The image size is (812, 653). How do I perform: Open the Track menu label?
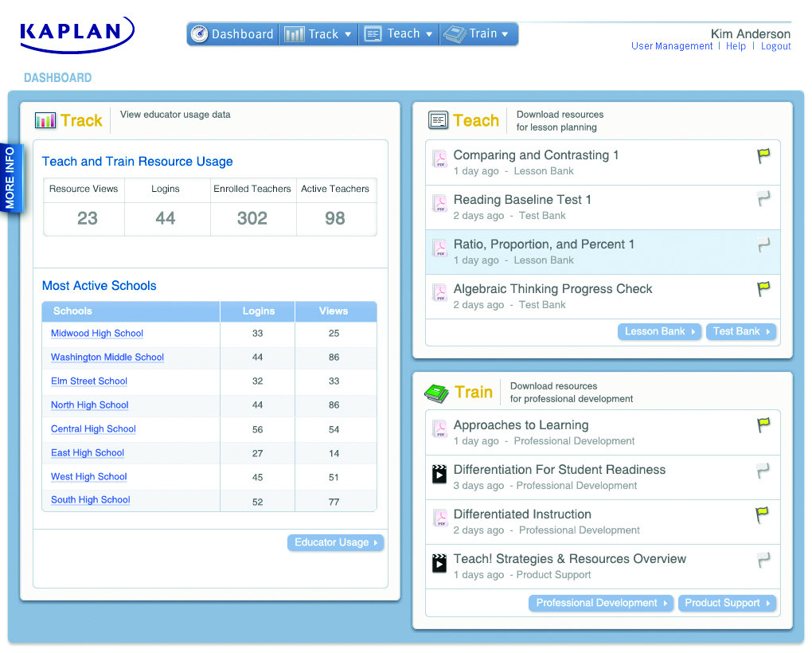pos(323,34)
